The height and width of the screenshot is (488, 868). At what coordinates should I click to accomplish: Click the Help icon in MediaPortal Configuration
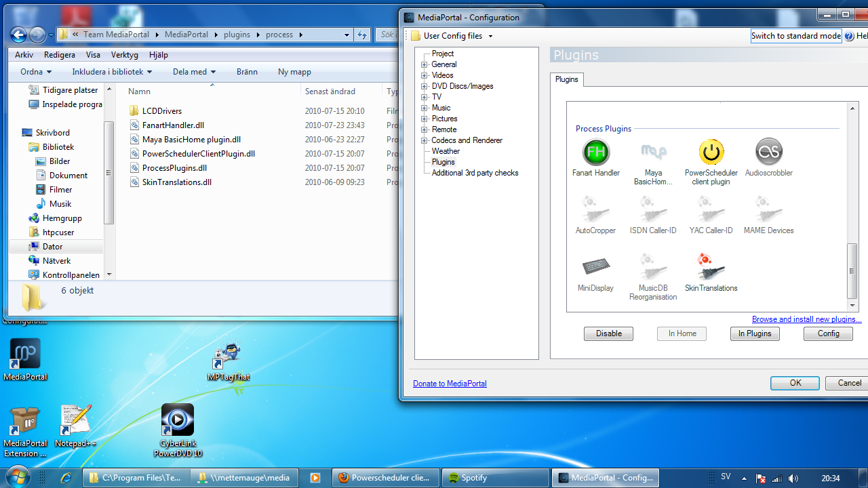(849, 36)
